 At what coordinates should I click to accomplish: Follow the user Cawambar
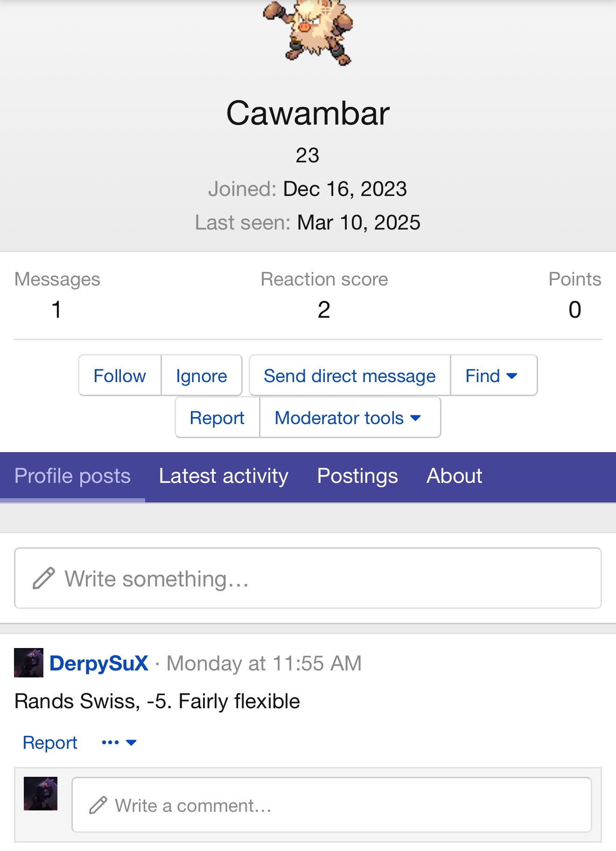point(119,376)
